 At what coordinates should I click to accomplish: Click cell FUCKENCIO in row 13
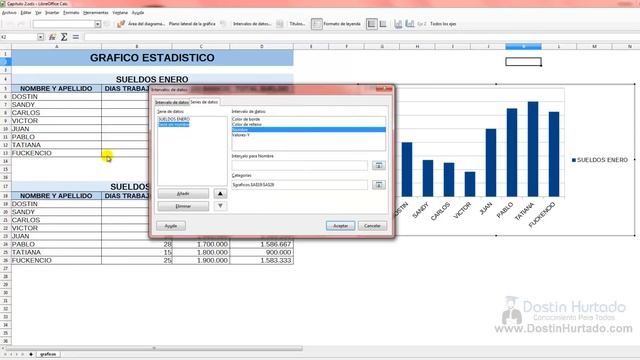(56, 153)
